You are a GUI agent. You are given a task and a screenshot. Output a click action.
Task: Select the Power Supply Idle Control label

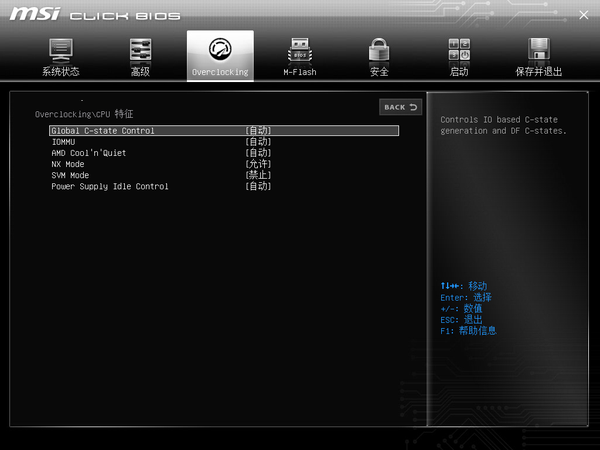point(110,186)
